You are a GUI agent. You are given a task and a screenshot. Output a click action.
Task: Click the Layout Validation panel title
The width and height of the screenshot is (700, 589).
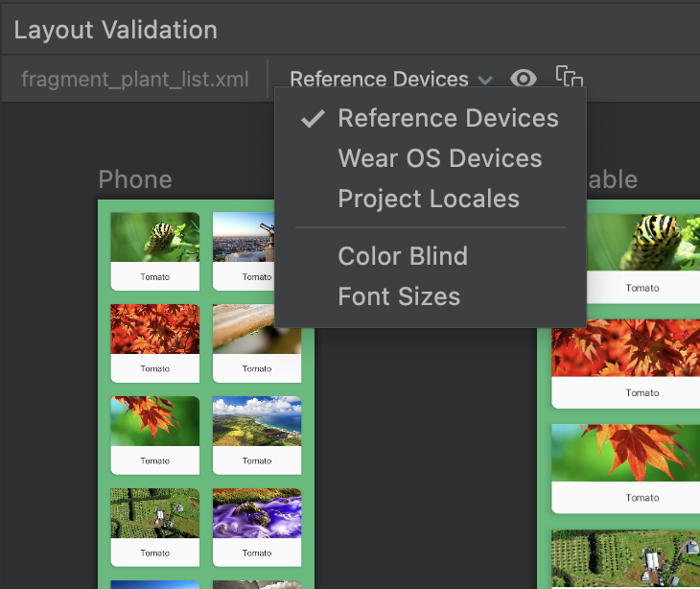[x=115, y=30]
